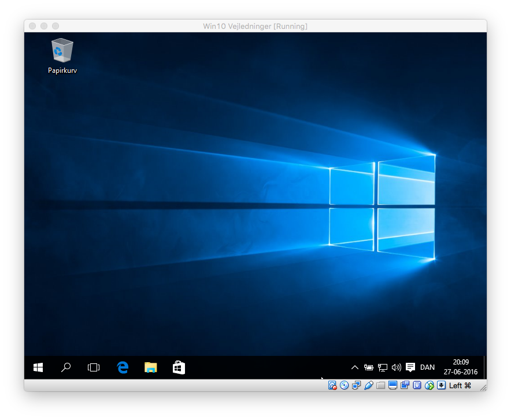This screenshot has height=420, width=511.
Task: Open the clock showing 20:09
Action: (x=461, y=362)
